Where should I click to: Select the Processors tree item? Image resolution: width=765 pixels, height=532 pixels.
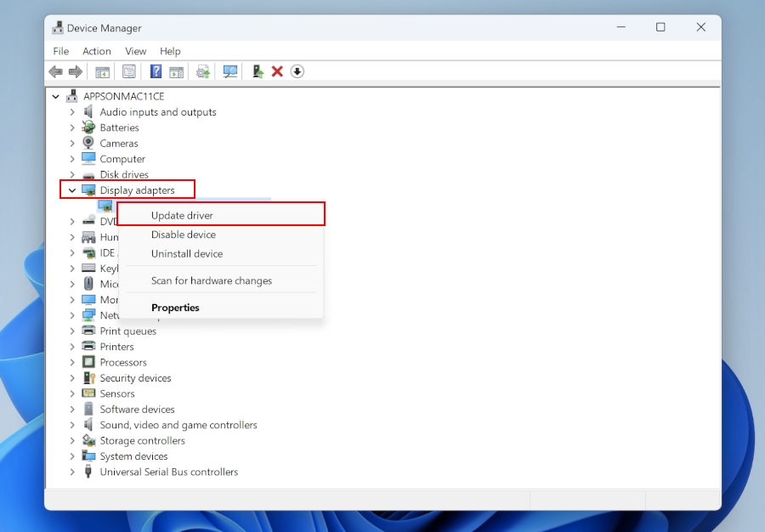[123, 362]
